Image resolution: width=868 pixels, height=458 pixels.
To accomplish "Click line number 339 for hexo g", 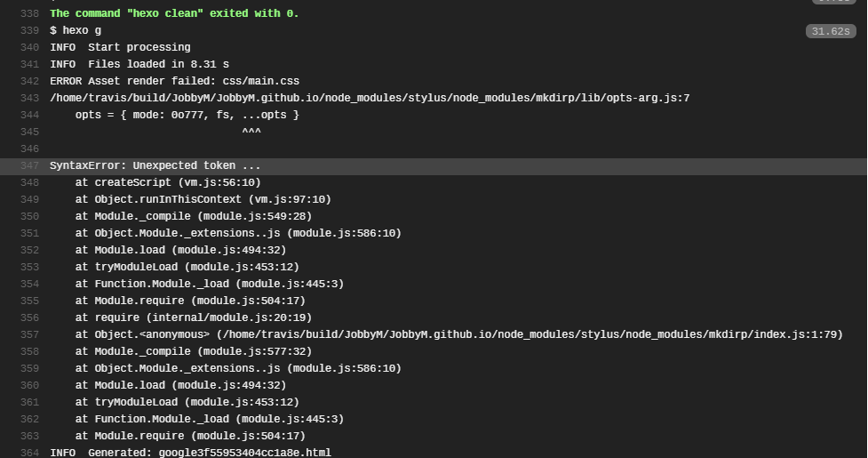I will point(29,30).
